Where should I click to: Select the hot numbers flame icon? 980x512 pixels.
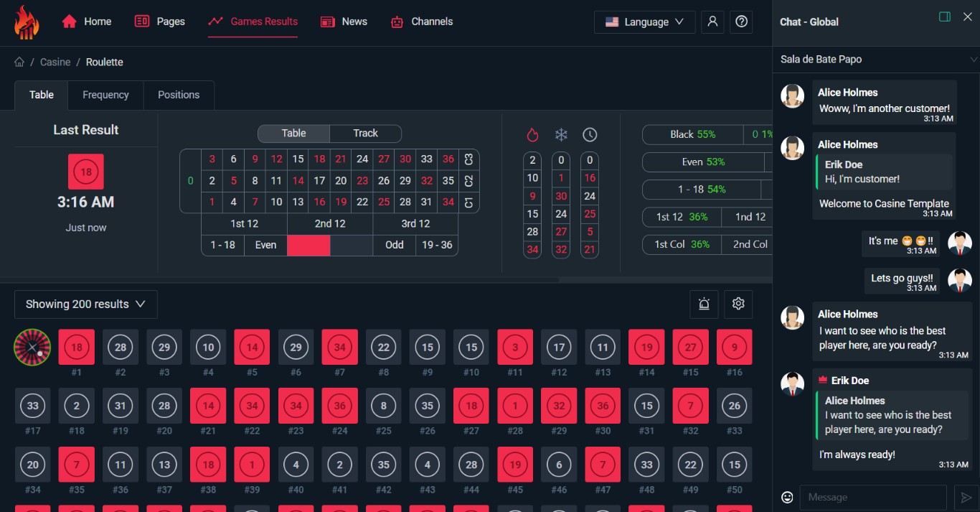click(532, 135)
